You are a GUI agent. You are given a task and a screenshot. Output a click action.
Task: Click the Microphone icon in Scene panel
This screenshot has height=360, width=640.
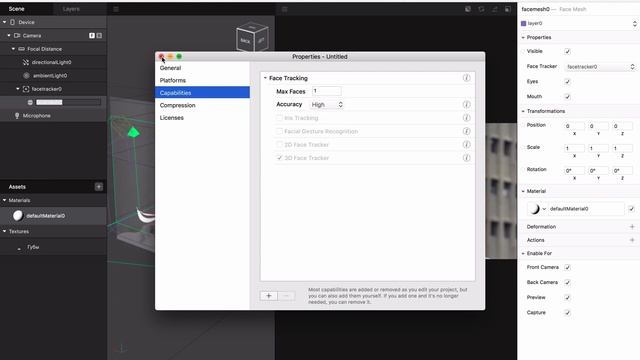point(17,116)
